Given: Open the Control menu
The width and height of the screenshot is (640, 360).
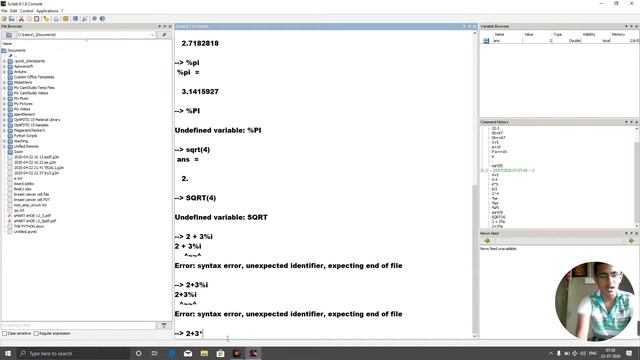Looking at the screenshot, I should click(27, 11).
